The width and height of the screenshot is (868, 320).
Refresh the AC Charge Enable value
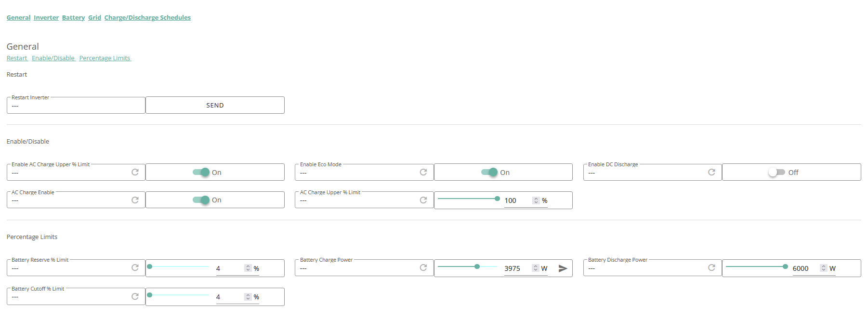pyautogui.click(x=135, y=200)
